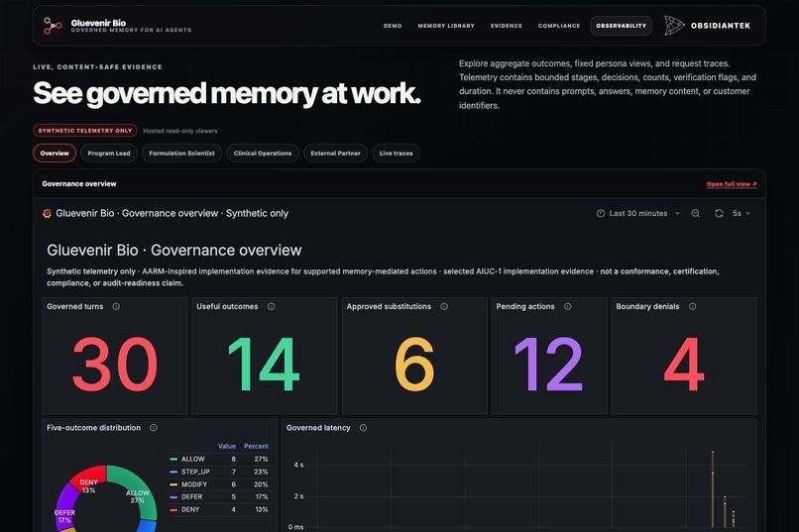Image resolution: width=799 pixels, height=532 pixels.
Task: Click the Pending actions value 12
Action: point(549,364)
